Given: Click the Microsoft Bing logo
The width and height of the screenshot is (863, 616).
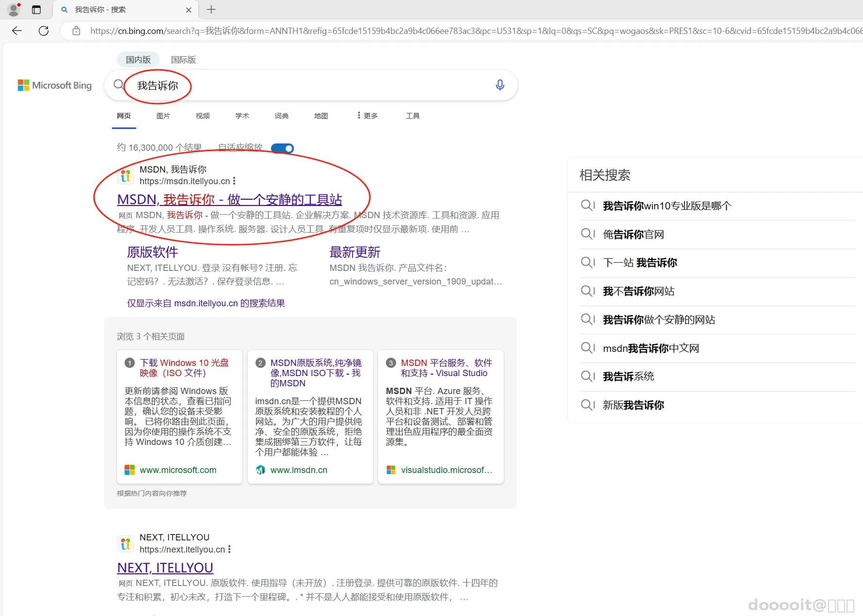Looking at the screenshot, I should point(54,85).
